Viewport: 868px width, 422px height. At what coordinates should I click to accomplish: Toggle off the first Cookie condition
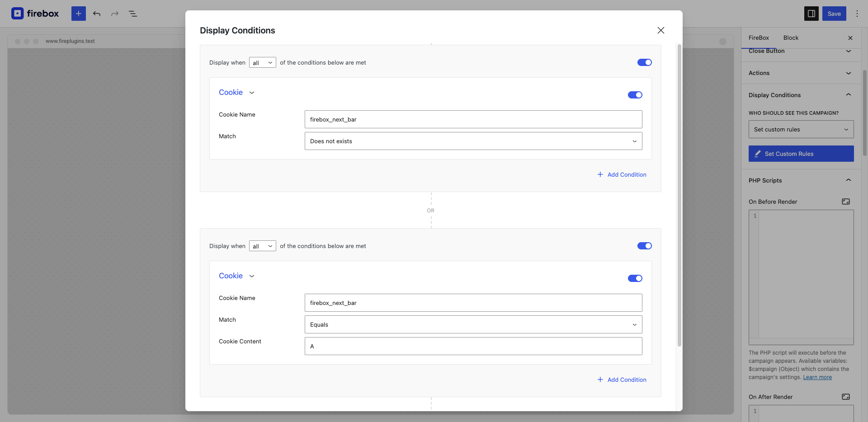635,95
